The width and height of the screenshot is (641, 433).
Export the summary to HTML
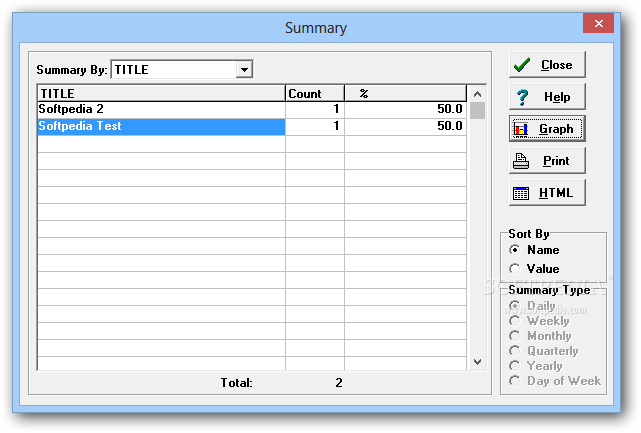pyautogui.click(x=547, y=193)
